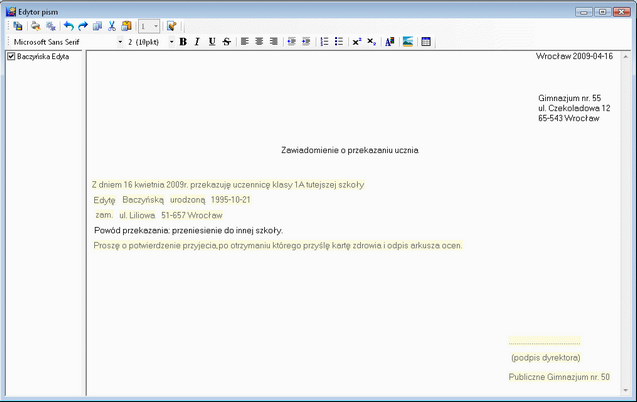Minimize the Edytor pism window
This screenshot has width=637, height=402.
[x=584, y=12]
